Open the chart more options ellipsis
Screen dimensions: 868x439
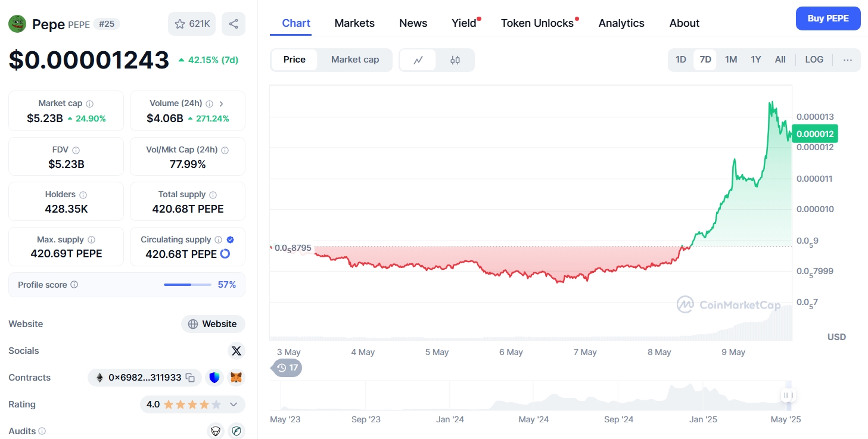pyautogui.click(x=848, y=60)
